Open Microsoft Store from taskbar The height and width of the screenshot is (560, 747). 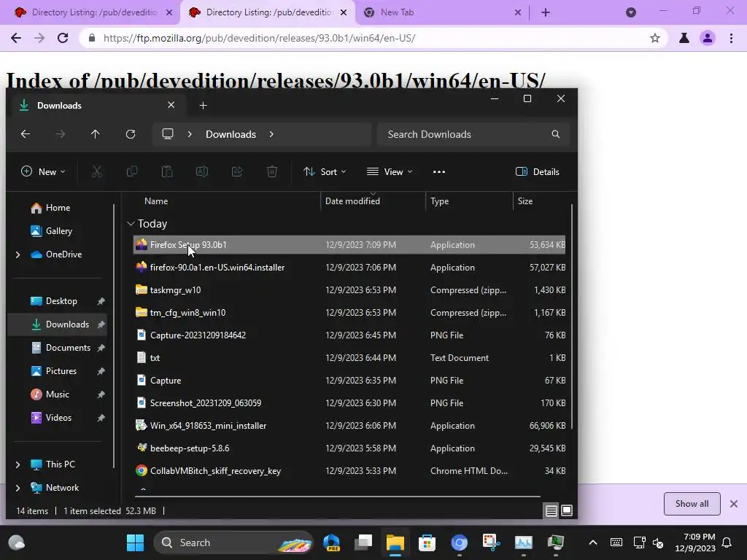(x=427, y=542)
